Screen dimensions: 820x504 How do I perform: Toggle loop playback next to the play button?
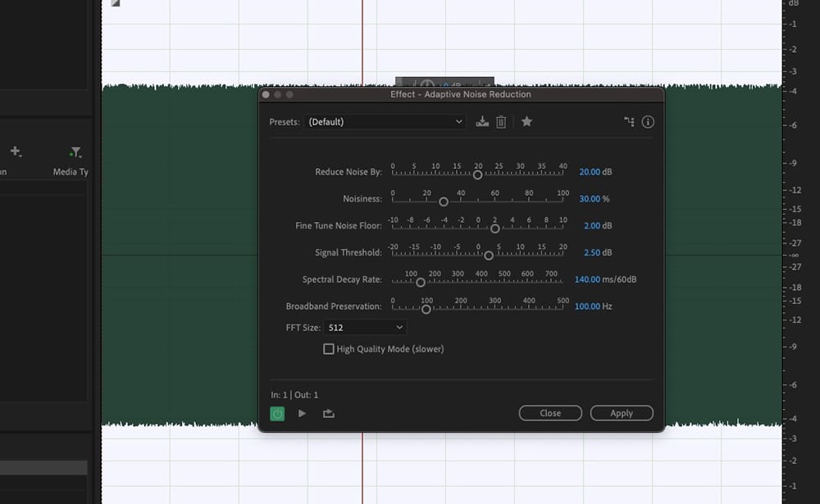tap(329, 414)
